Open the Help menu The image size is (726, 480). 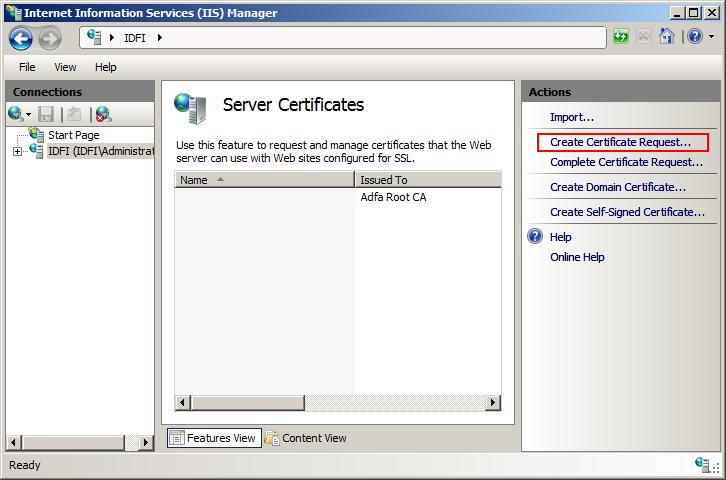106,67
